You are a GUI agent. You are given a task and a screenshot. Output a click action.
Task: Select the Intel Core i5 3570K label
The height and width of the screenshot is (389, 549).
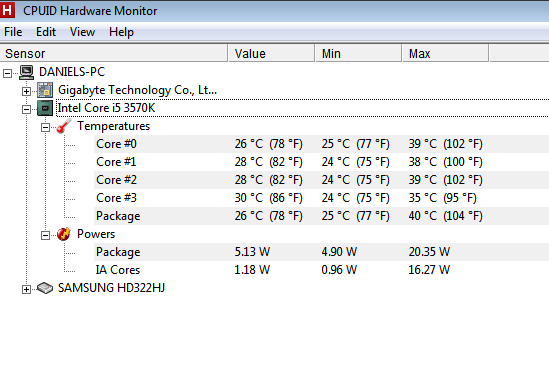(106, 108)
